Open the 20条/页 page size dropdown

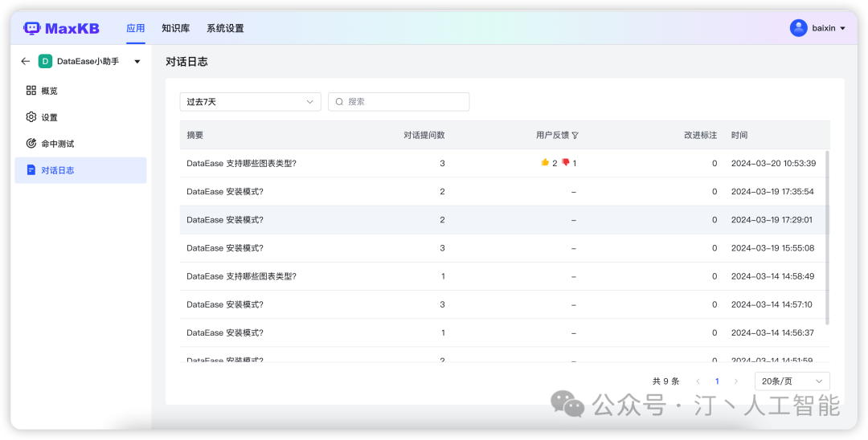pos(792,381)
